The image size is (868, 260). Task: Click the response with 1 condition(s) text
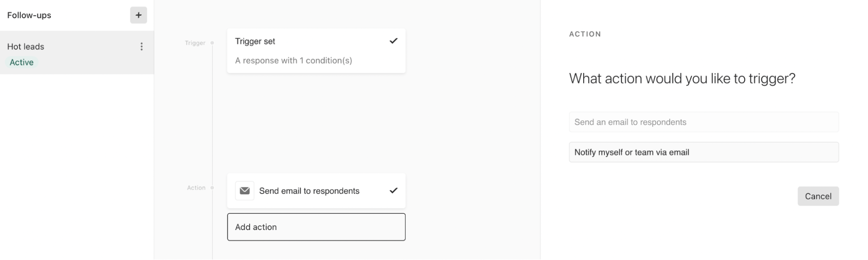[294, 60]
